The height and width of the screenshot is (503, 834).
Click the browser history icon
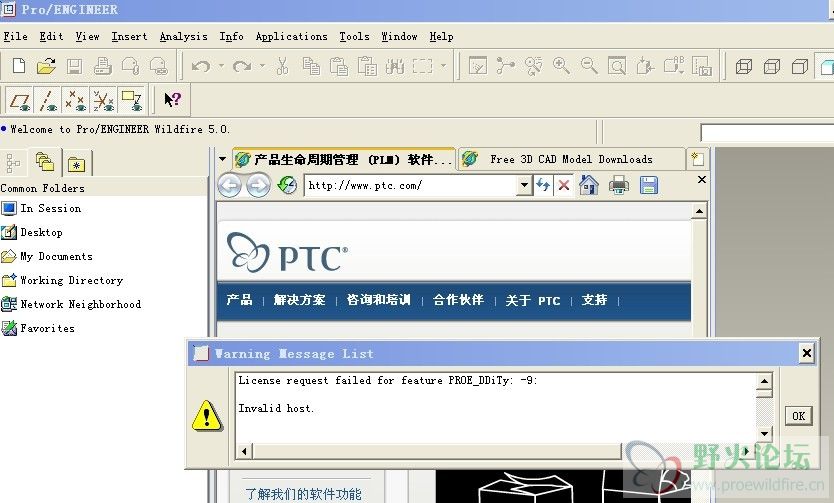(287, 186)
